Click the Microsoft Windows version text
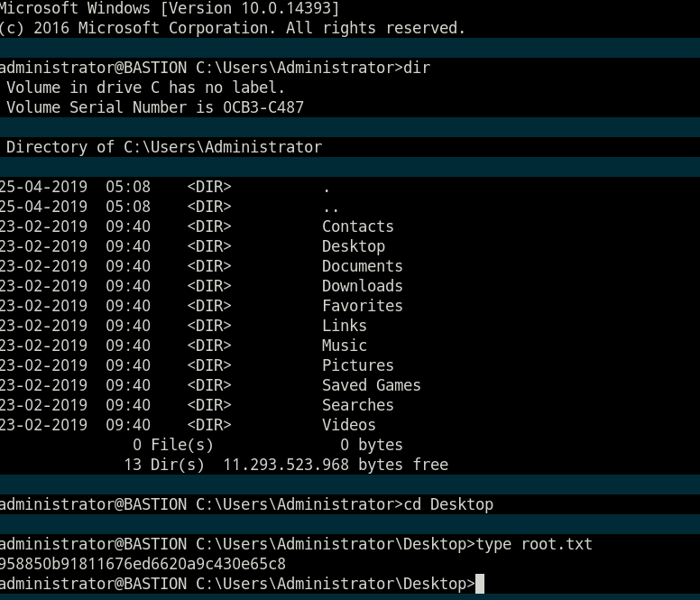 pos(170,8)
